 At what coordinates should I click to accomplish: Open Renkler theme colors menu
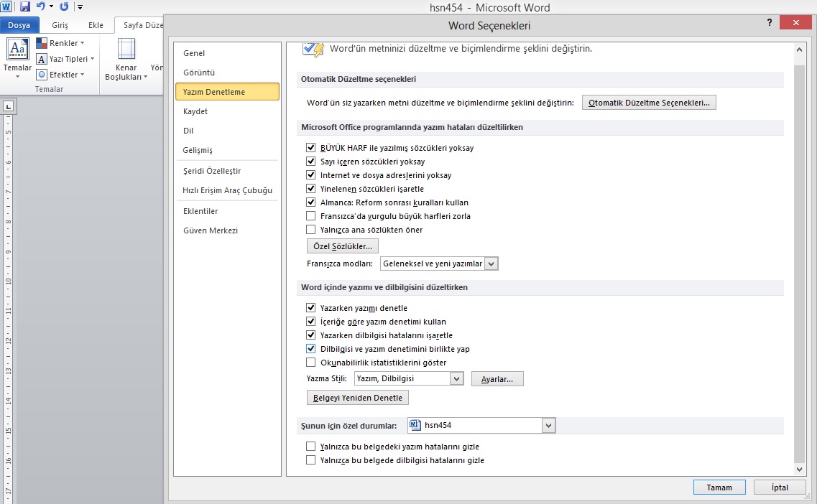coord(60,43)
